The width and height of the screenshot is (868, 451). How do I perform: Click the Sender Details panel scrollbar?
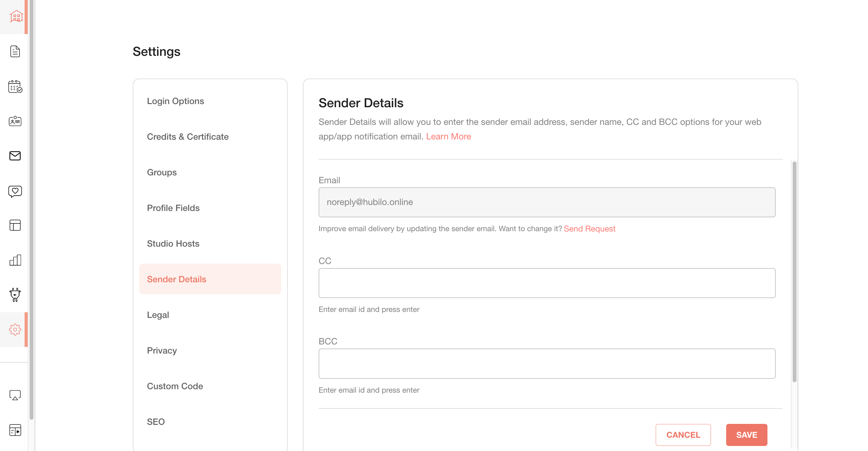pos(794,272)
